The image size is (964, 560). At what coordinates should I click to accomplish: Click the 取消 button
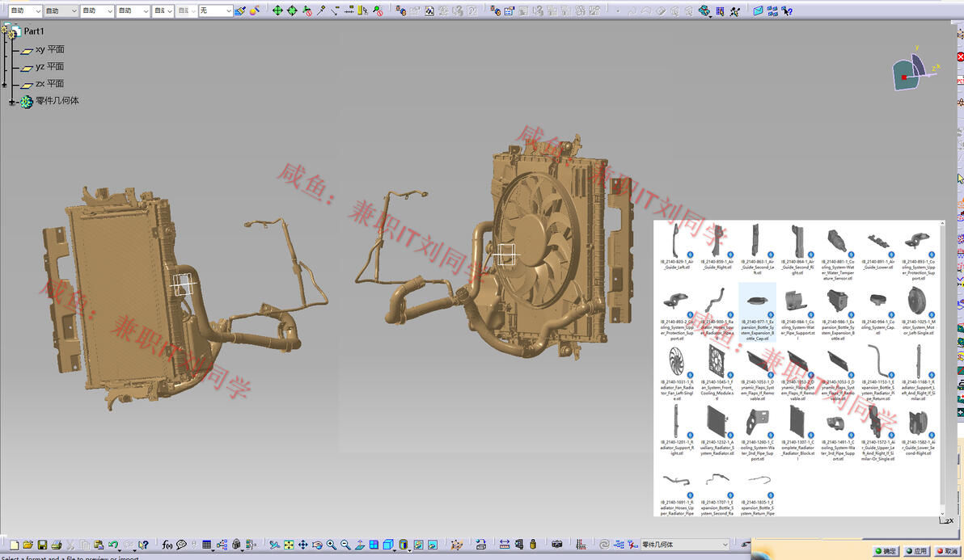pyautogui.click(x=946, y=551)
